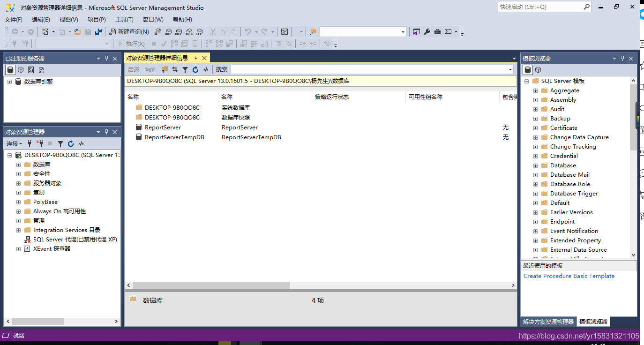This screenshot has height=345, width=644.
Task: Open the 编辑(E) menu
Action: click(41, 20)
